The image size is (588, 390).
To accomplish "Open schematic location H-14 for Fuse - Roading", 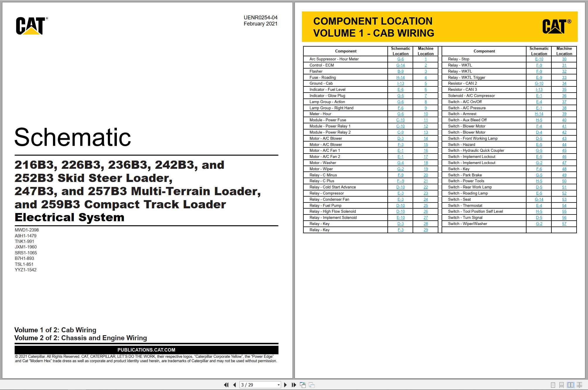I will [401, 78].
